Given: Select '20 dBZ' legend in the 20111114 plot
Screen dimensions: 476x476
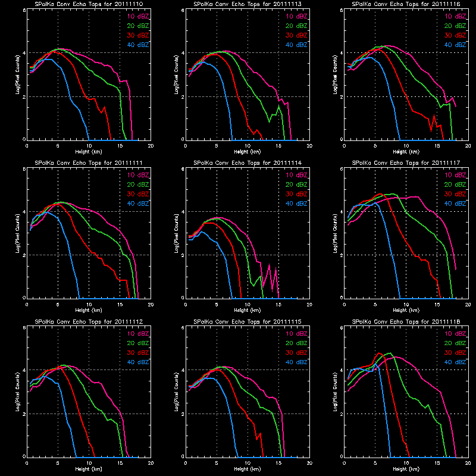Looking at the screenshot, I should point(296,184).
